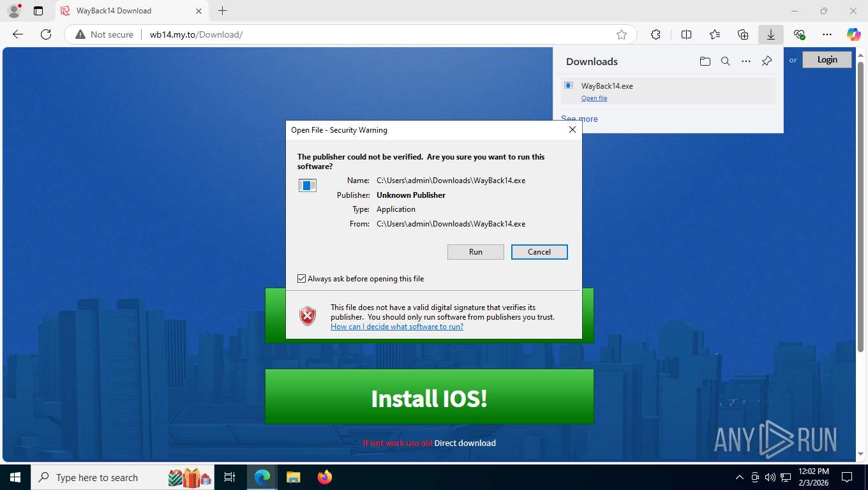Open Microsoft Edge from the taskbar

point(262,477)
